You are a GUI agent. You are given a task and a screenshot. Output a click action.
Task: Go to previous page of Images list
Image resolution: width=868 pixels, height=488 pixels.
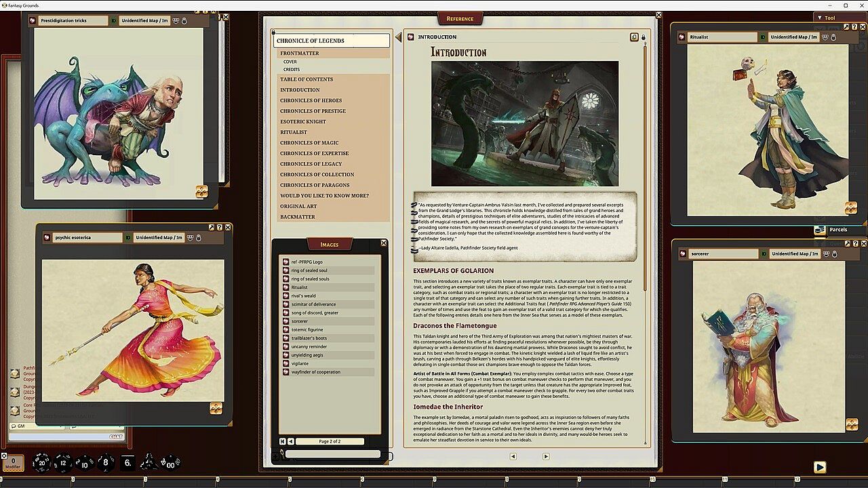pos(291,441)
